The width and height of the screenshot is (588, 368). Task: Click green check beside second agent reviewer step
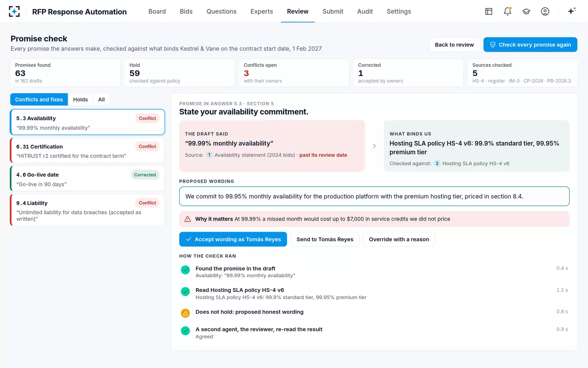185,331
